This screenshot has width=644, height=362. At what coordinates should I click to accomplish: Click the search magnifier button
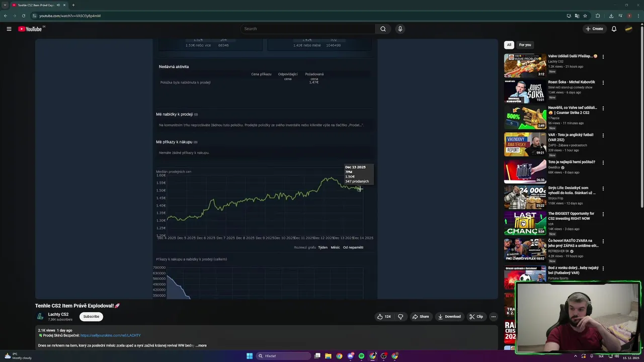tap(383, 29)
